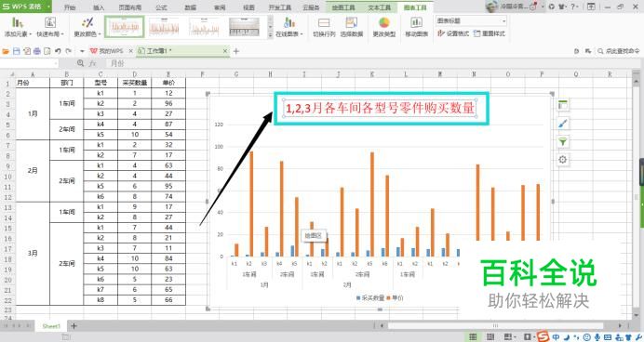This screenshot has height=342, width=644.
Task: Select cell A1 containing 月份
Action: [33, 83]
